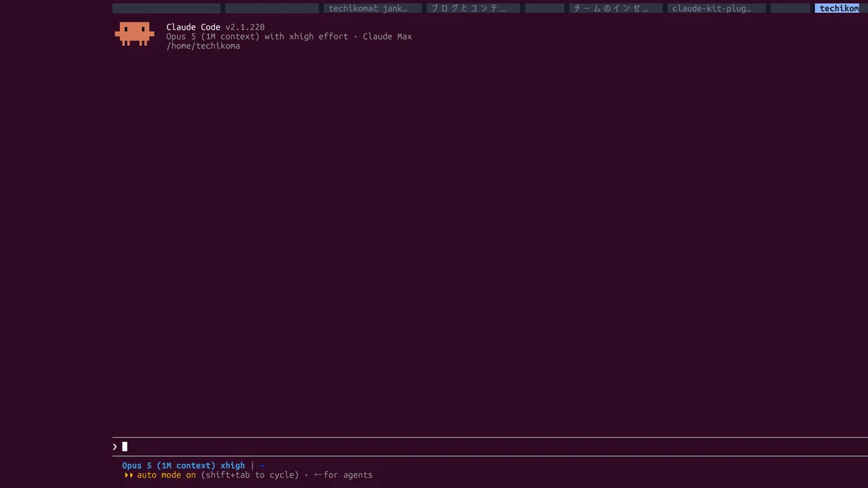868x488 pixels.
Task: Click the "← for agents" hint
Action: click(x=343, y=475)
